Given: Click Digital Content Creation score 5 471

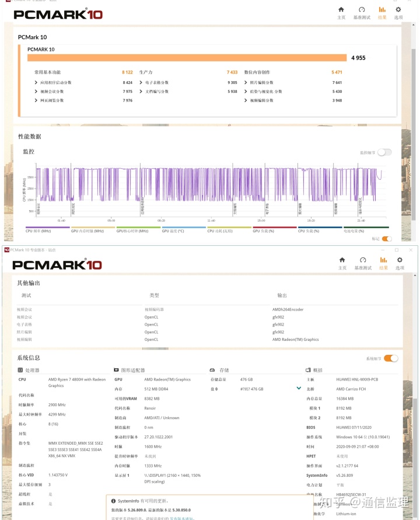Looking at the screenshot, I should pyautogui.click(x=337, y=72).
